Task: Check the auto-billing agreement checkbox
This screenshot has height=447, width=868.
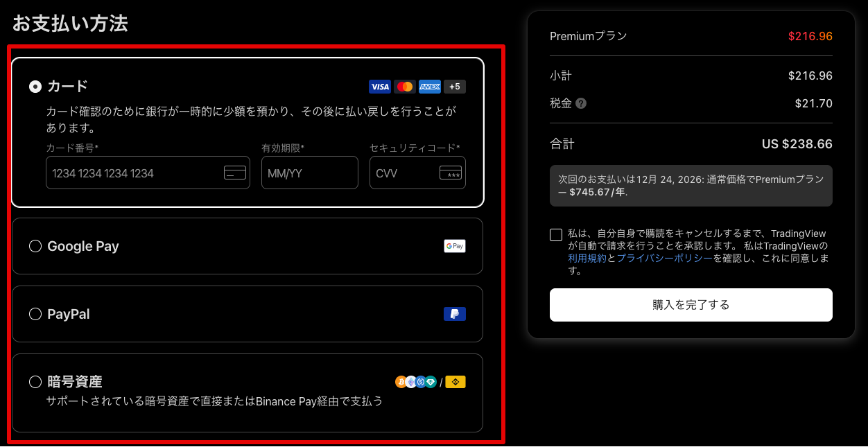Action: (556, 235)
